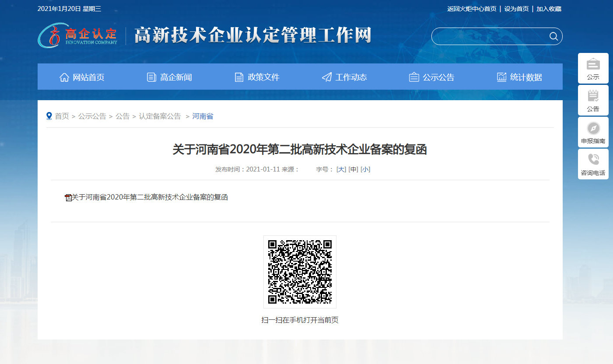This screenshot has height=364, width=613.
Task: Open the 高企新闻 navigation item
Action: tap(169, 77)
